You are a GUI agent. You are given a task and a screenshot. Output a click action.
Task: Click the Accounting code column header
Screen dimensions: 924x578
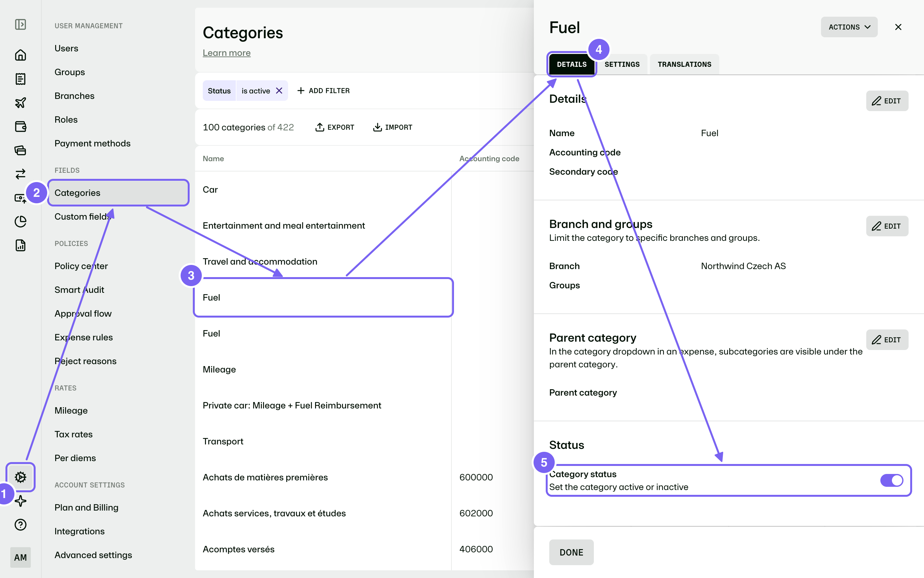pos(489,159)
